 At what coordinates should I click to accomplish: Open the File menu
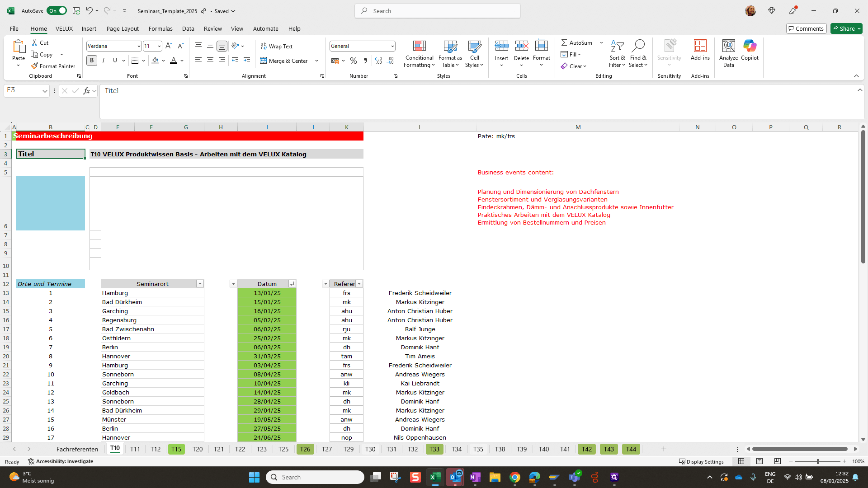pos(14,28)
